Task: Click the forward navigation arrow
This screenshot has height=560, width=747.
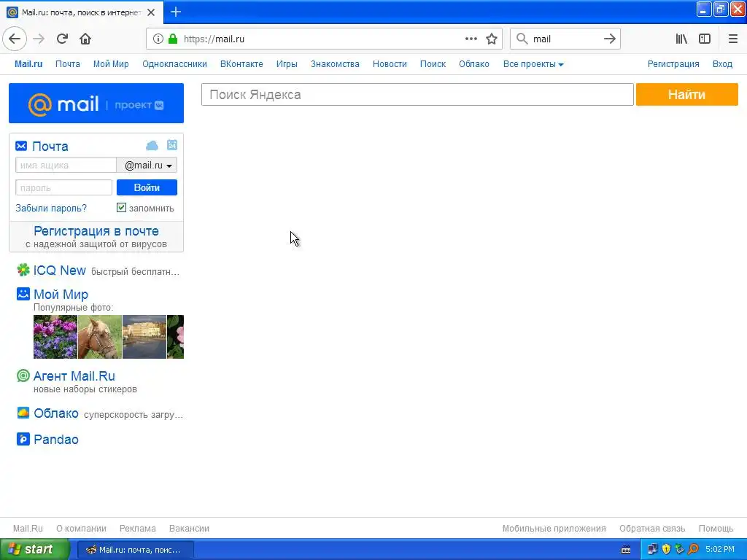Action: [x=39, y=39]
